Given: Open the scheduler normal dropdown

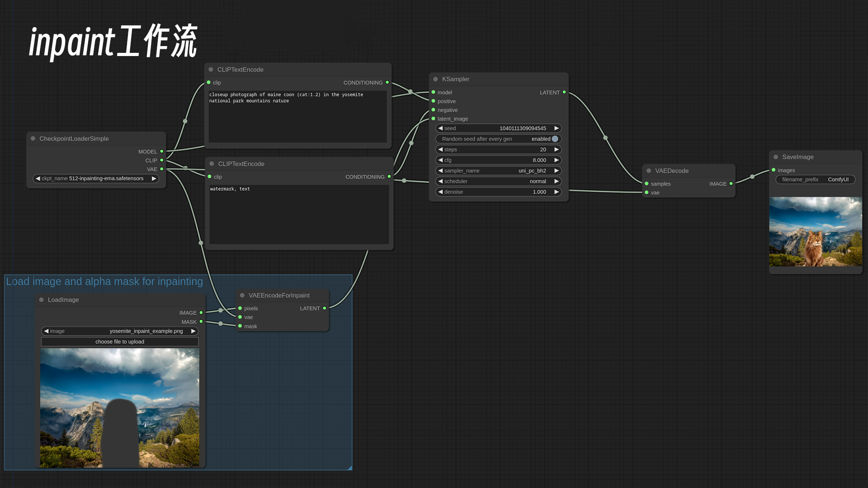Looking at the screenshot, I should (498, 181).
